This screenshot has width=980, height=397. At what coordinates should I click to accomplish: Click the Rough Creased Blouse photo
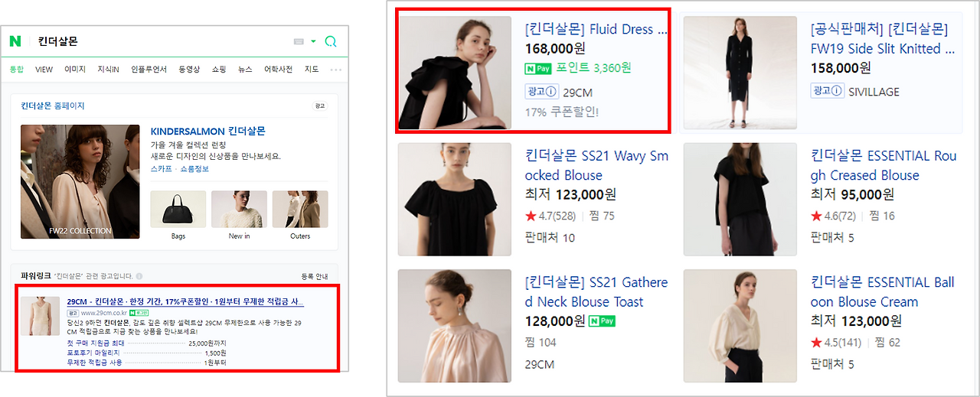pyautogui.click(x=740, y=199)
